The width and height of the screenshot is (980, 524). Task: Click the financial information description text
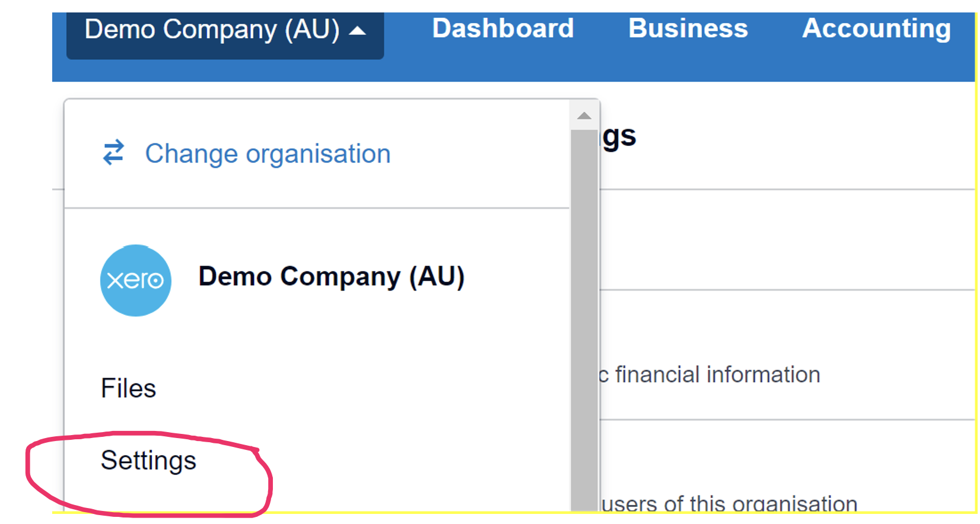[712, 375]
